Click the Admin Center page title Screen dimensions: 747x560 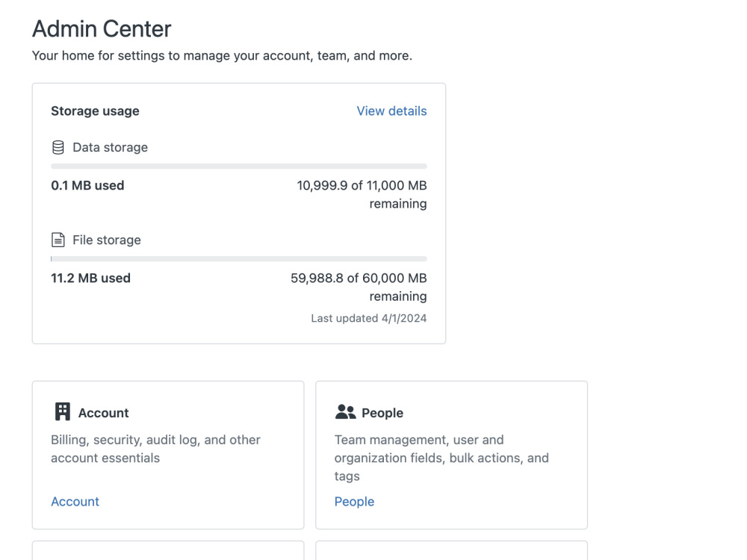[101, 28]
